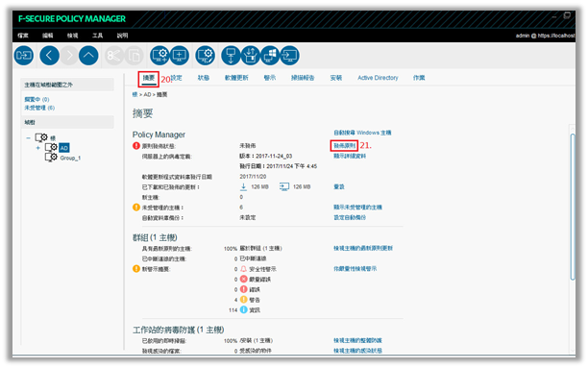This screenshot has height=368, width=588.
Task: Click the 檢視主機的最新原則更新 link
Action: (x=363, y=248)
